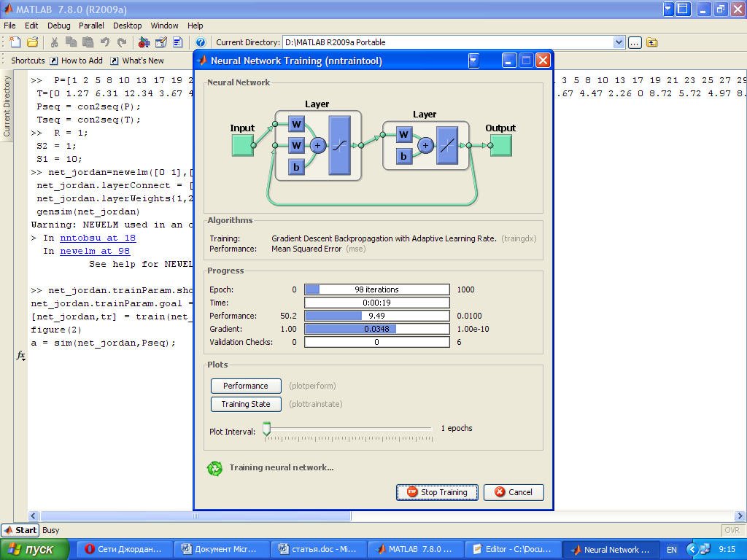Open the Edit menu
Viewport: 747px width, 560px height.
31,26
